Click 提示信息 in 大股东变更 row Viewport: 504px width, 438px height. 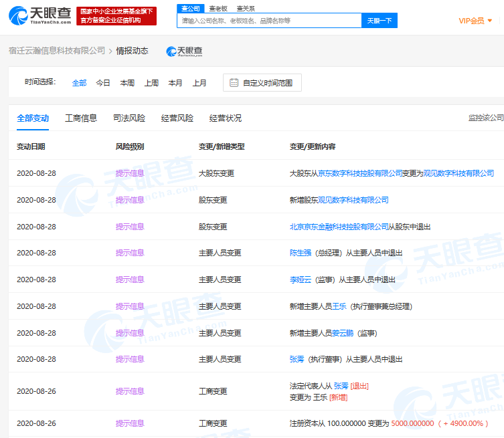tap(130, 173)
